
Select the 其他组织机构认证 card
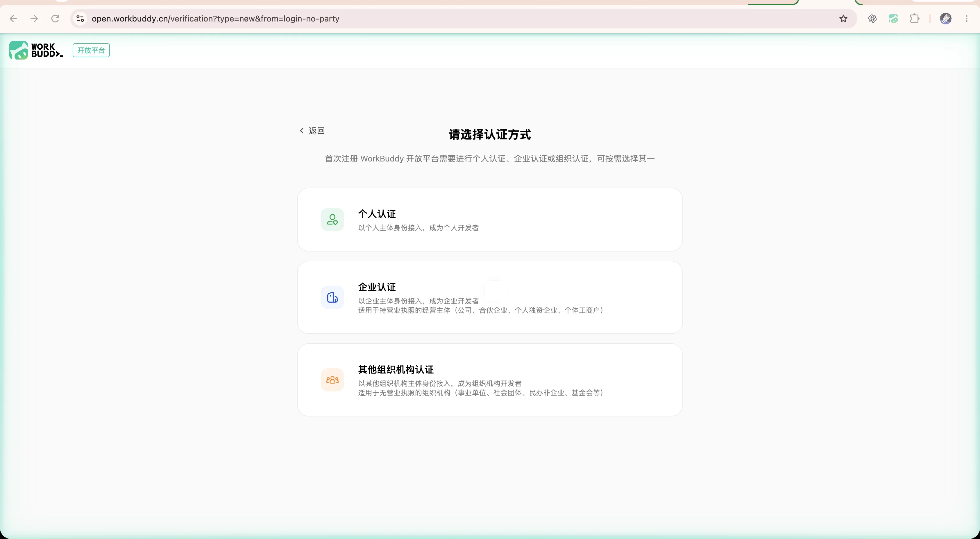click(490, 380)
